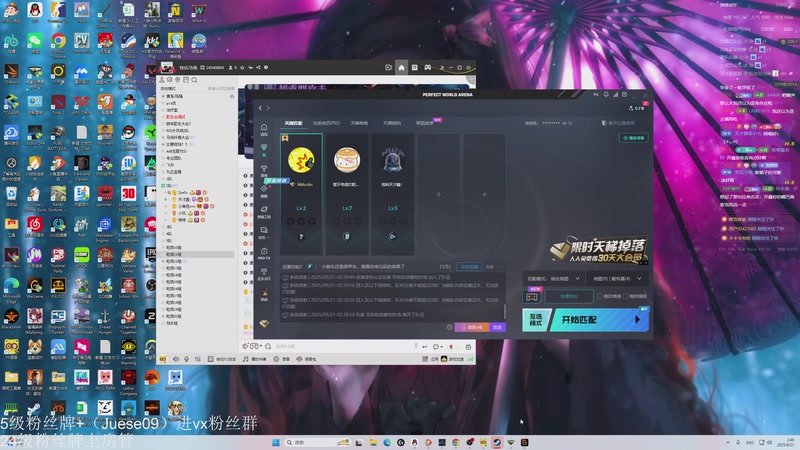Open the diamond icon in Arena sidebar
This screenshot has height=450, width=800.
(264, 189)
